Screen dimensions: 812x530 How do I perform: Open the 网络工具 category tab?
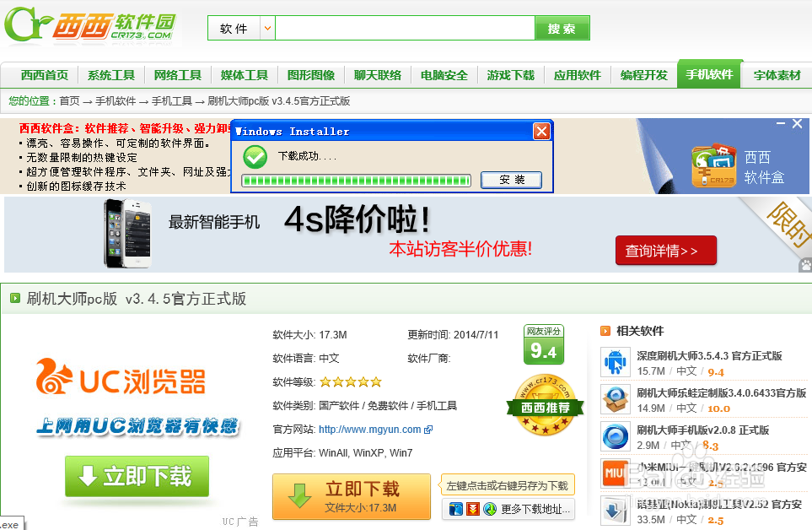(x=178, y=75)
